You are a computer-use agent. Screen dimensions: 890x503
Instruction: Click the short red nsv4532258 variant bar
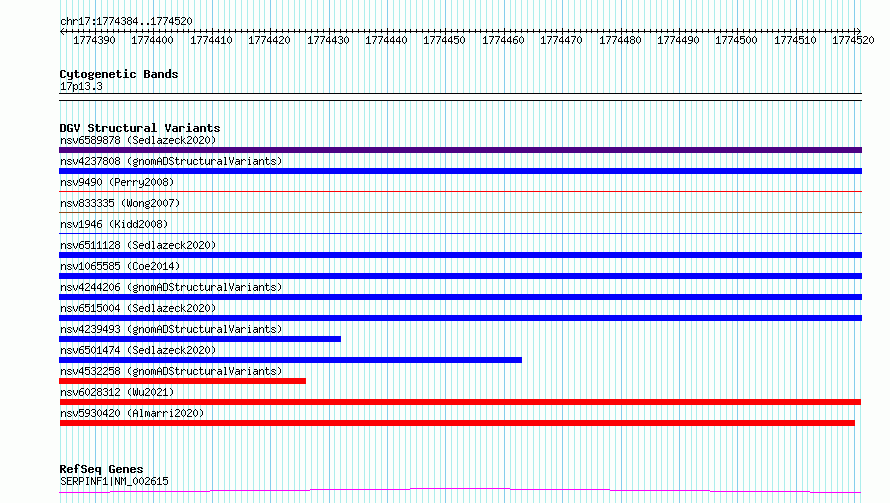click(182, 381)
